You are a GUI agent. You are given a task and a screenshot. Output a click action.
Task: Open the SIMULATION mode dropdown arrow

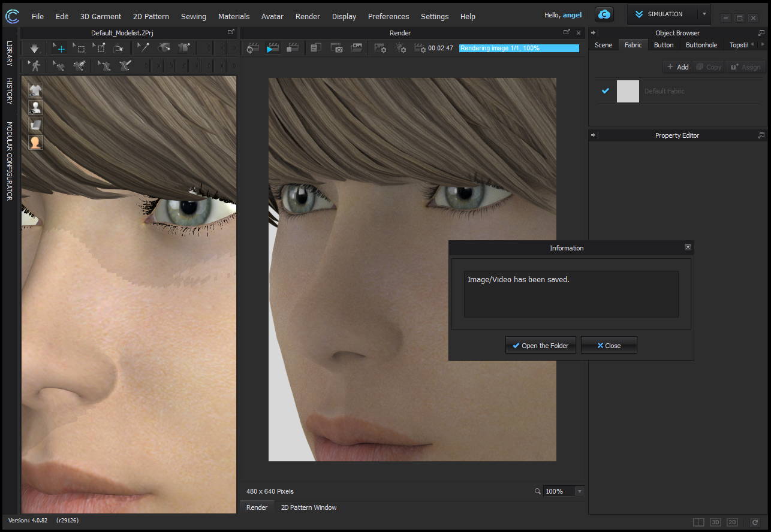coord(704,14)
